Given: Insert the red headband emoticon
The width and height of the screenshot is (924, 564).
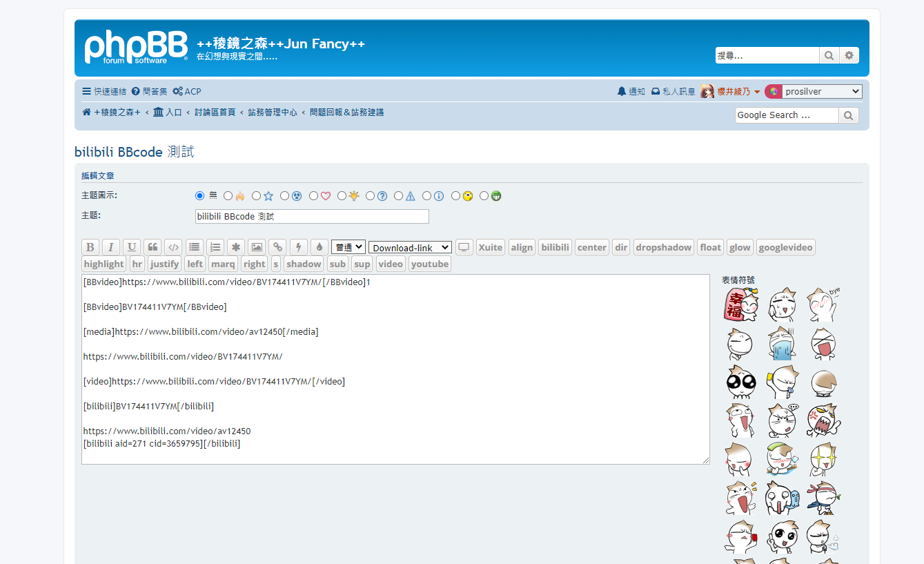Looking at the screenshot, I should 823,498.
